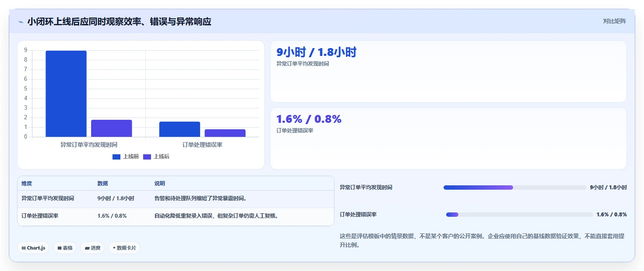
Task: Click the y-axis value 0
Action: click(26, 137)
